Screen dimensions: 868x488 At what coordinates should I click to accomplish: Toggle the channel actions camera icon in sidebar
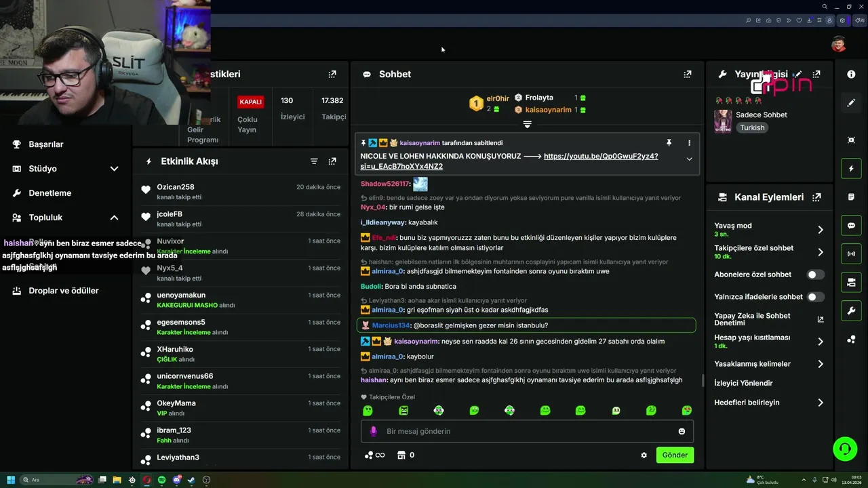(851, 283)
